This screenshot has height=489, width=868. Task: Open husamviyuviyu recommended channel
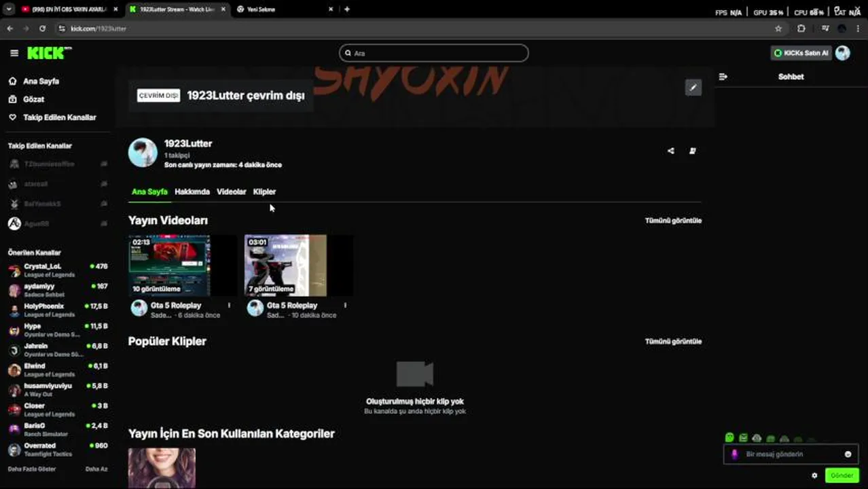point(58,390)
